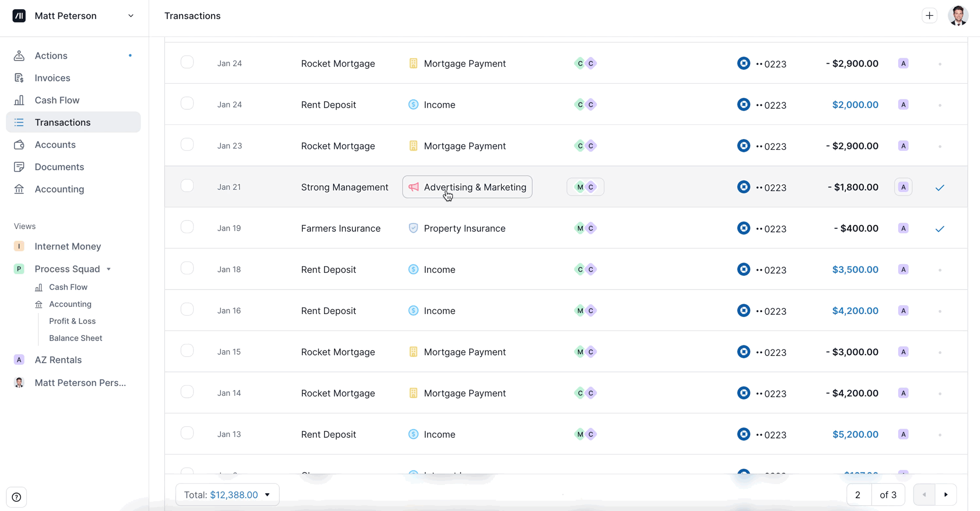Click the user profile avatar top right
The image size is (980, 511).
tap(957, 16)
